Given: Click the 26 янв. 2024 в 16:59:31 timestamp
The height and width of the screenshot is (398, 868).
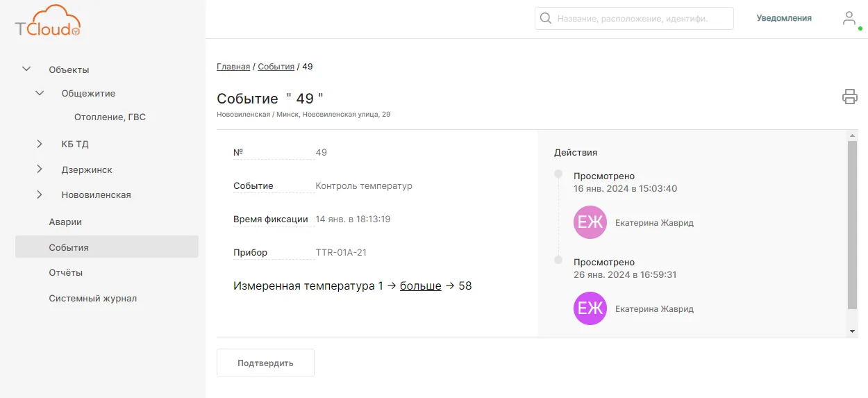Looking at the screenshot, I should pyautogui.click(x=625, y=275).
